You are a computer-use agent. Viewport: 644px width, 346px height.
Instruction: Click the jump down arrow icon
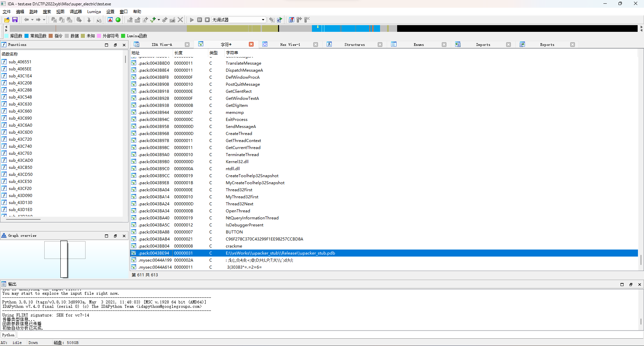pyautogui.click(x=89, y=20)
